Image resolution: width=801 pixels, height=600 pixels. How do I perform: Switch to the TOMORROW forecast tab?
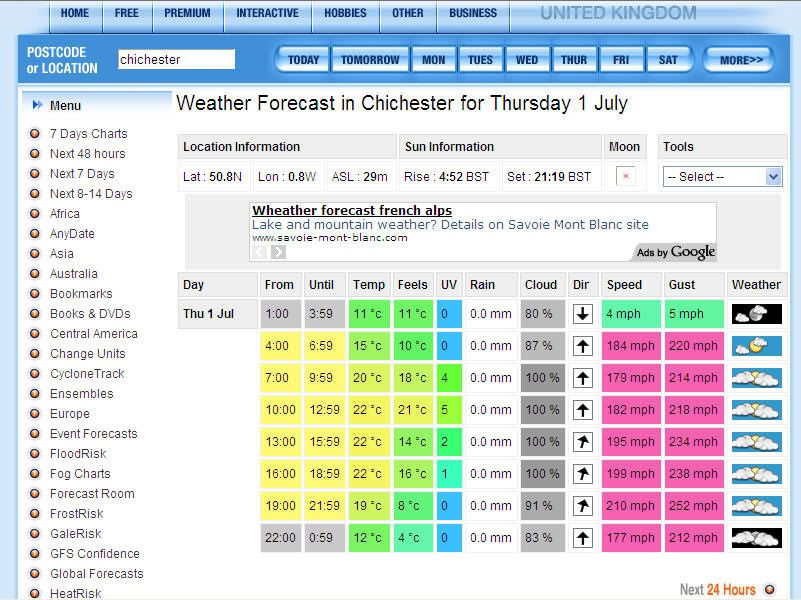370,59
